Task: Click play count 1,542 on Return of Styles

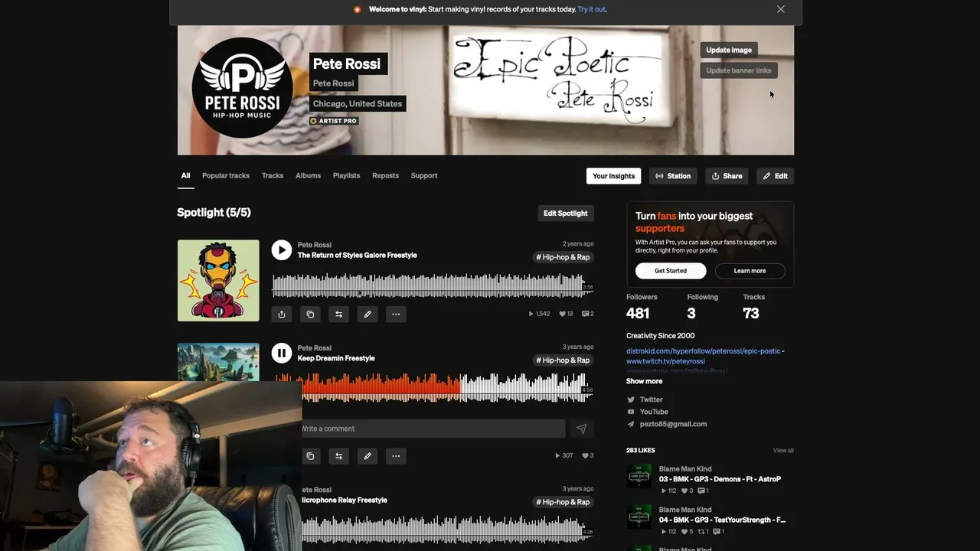Action: tap(539, 314)
